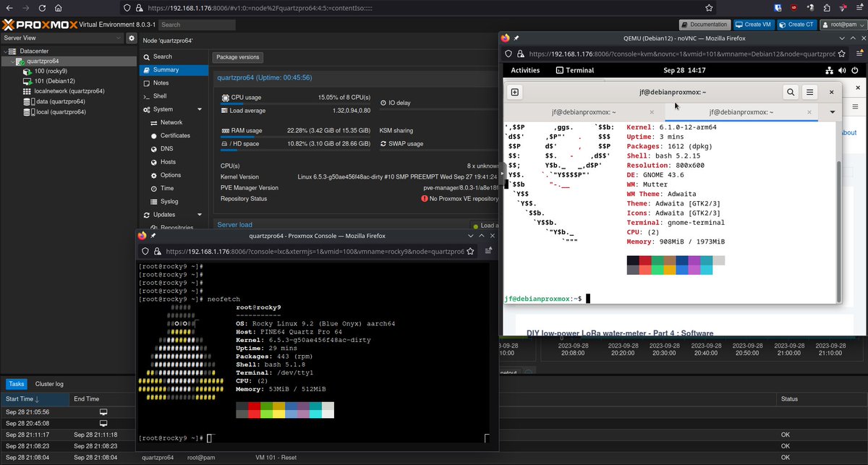Collapse the Updates menu section arrow
The width and height of the screenshot is (868, 465).
(199, 215)
